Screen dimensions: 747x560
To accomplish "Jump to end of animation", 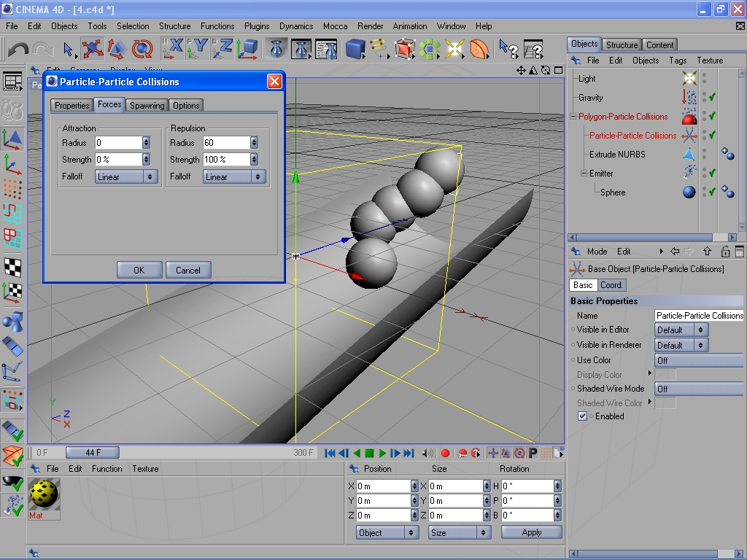I will click(x=409, y=454).
